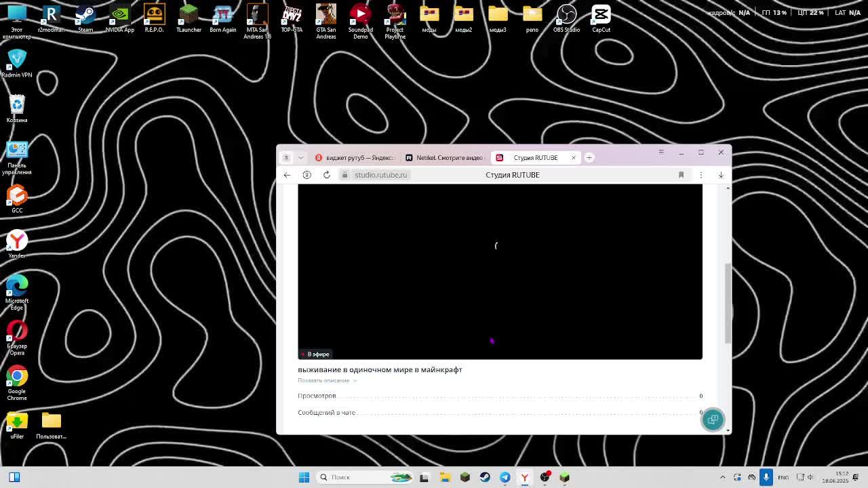The width and height of the screenshot is (868, 488).
Task: Select the 'моды2' folder on desktop
Action: [x=463, y=18]
